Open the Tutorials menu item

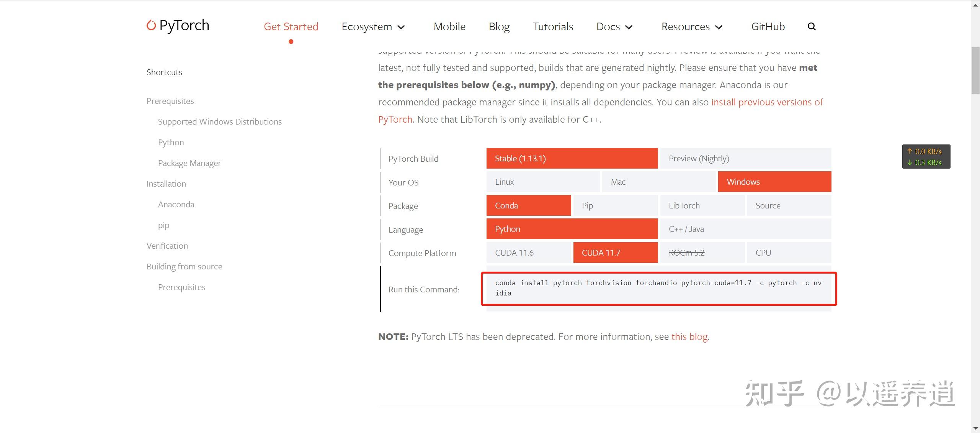click(552, 27)
